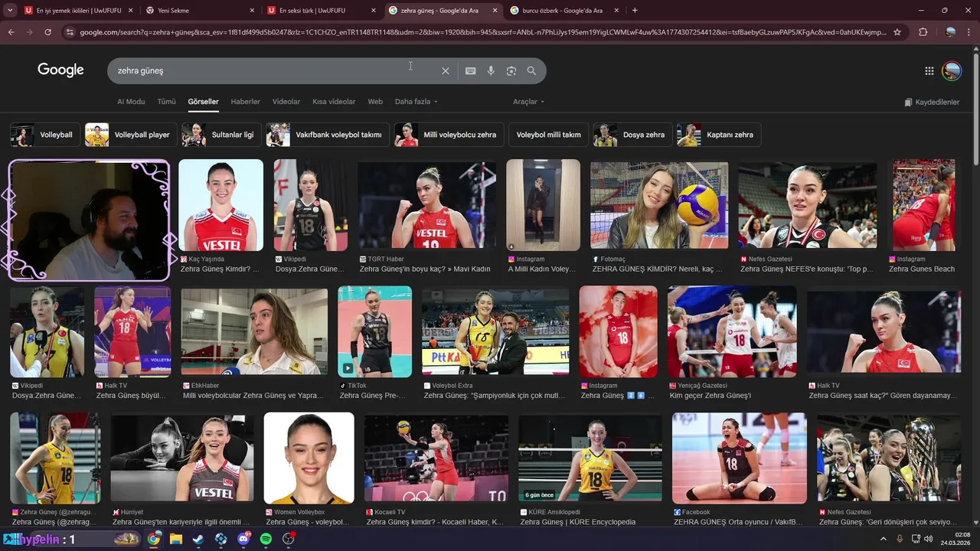980x551 pixels.
Task: Expand the tab search dropdown arrow
Action: [9, 11]
